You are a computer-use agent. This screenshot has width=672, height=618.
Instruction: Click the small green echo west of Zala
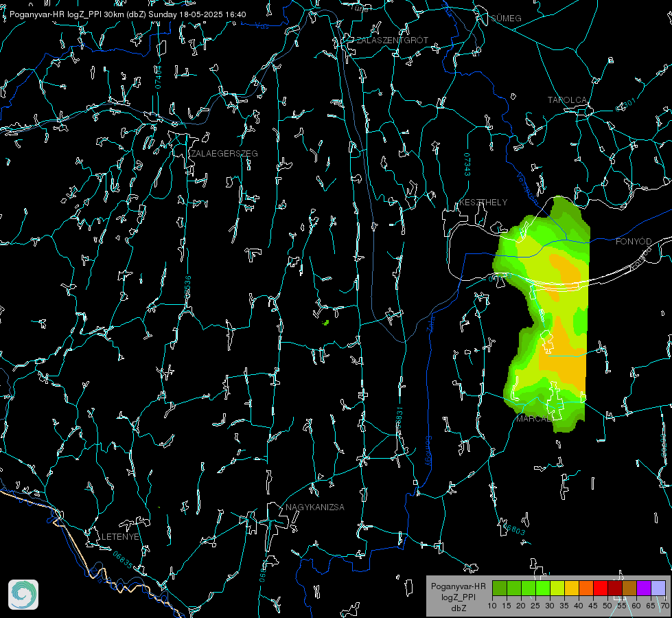(326, 323)
